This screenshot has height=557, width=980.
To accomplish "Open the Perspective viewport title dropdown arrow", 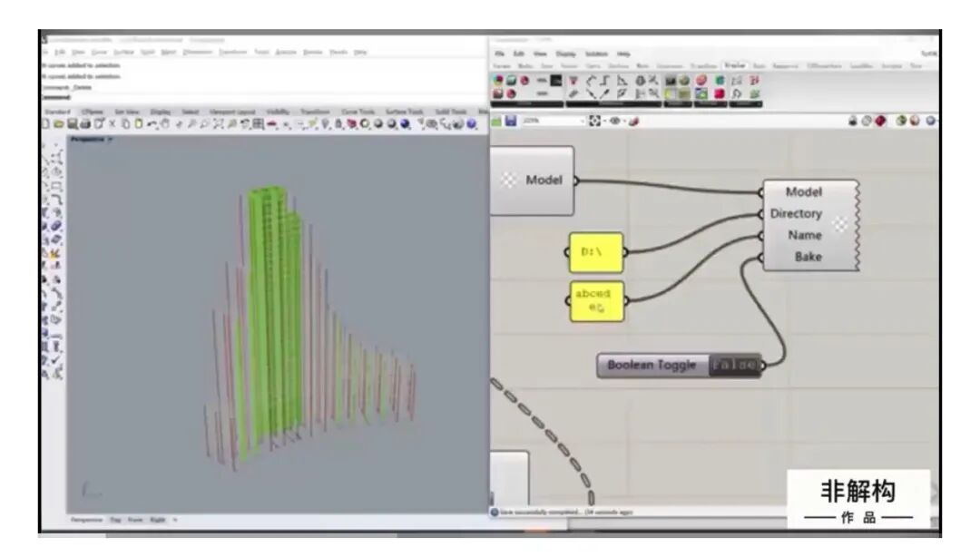I will [x=110, y=139].
